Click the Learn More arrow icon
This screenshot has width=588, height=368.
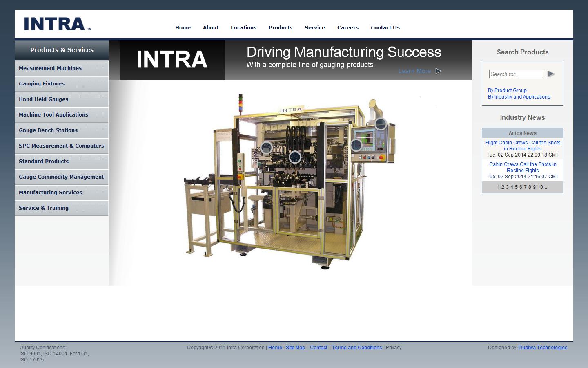[439, 71]
